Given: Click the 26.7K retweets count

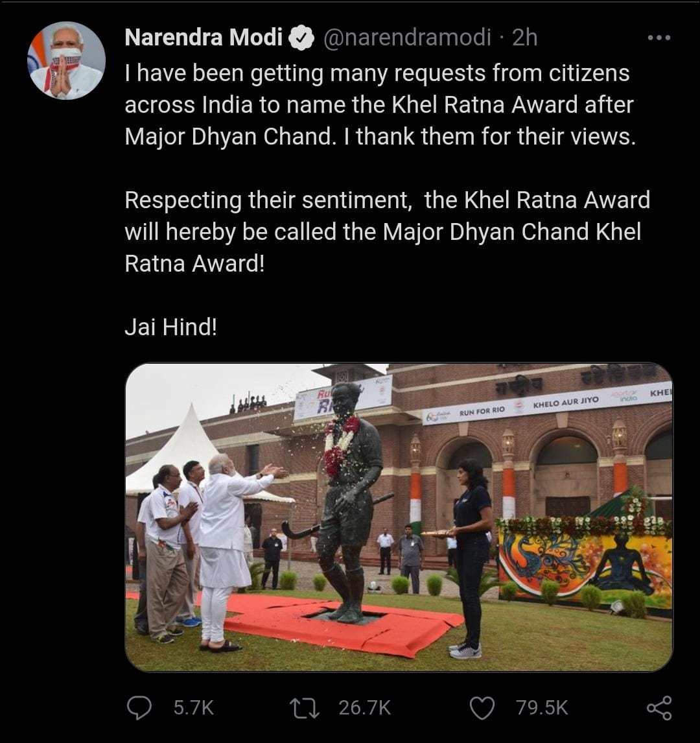Looking at the screenshot, I should pyautogui.click(x=364, y=707).
